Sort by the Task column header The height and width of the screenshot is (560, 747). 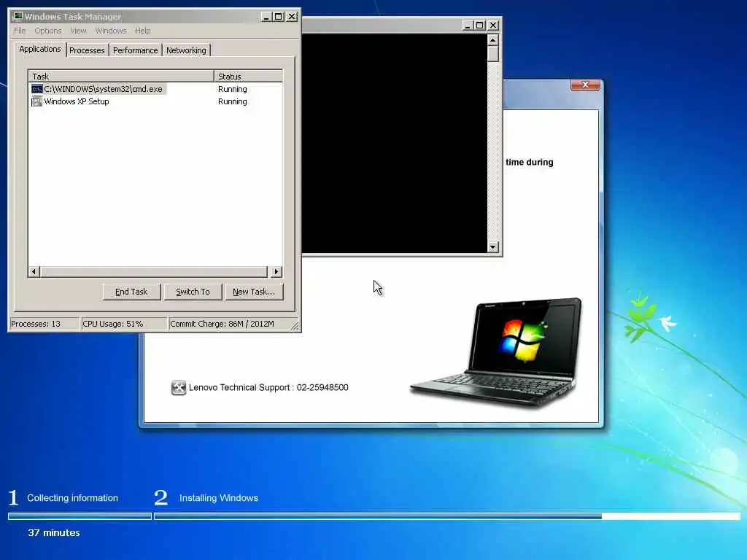(121, 76)
